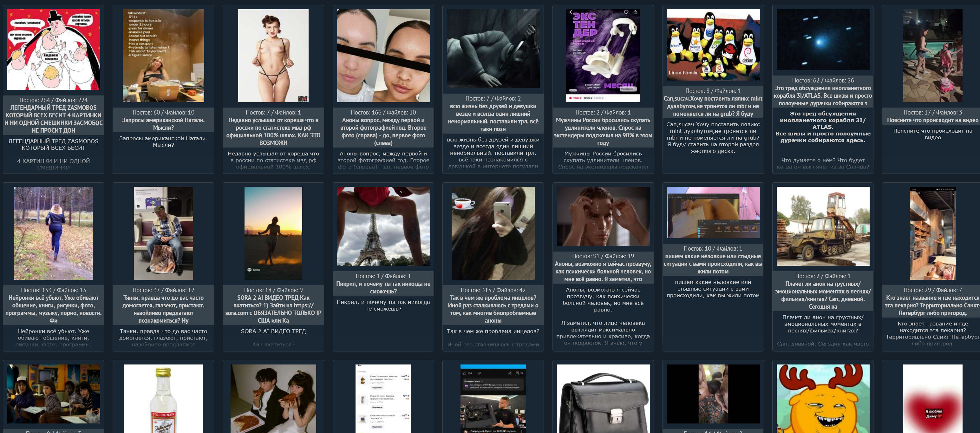Click the Stolichnaya bottle thumbnail

(163, 399)
